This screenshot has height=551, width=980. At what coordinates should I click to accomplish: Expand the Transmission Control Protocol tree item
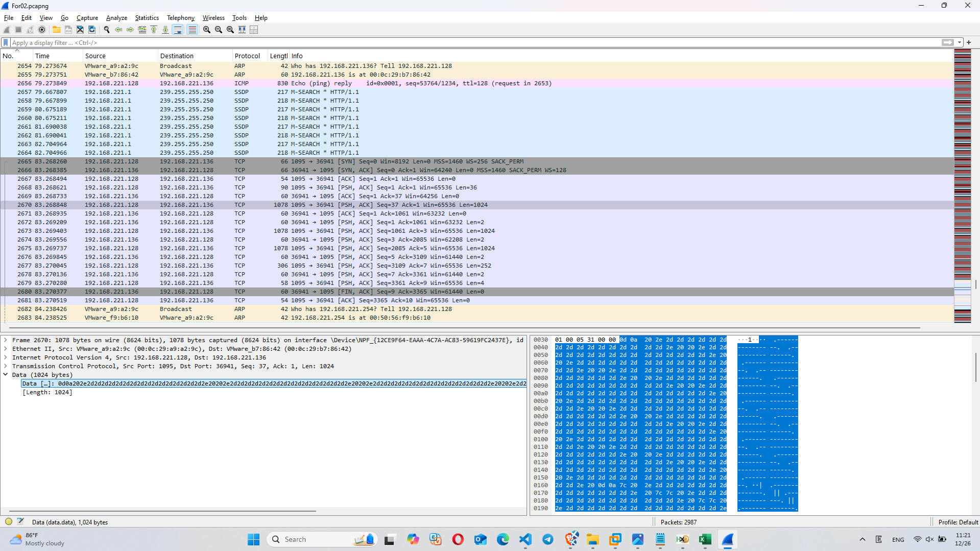[6, 366]
